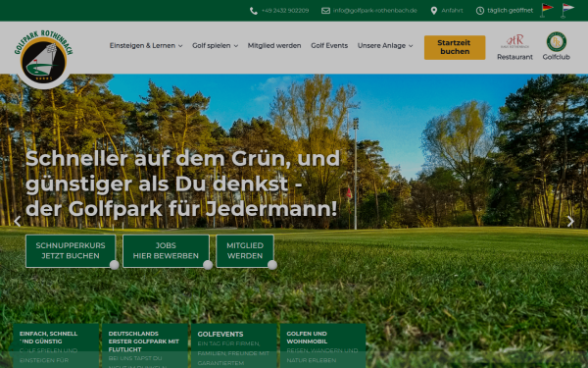Click the green Mitglied werden hero button
The width and height of the screenshot is (588, 368).
pos(245,251)
